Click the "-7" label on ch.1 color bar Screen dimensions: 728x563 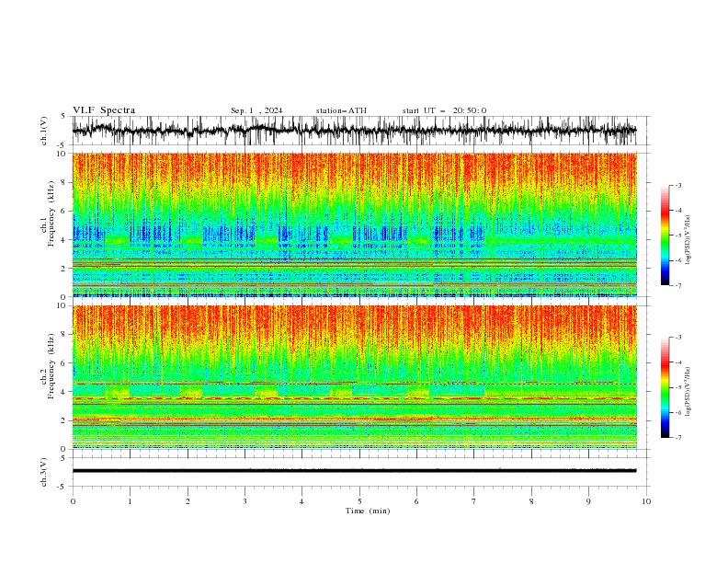pos(678,285)
